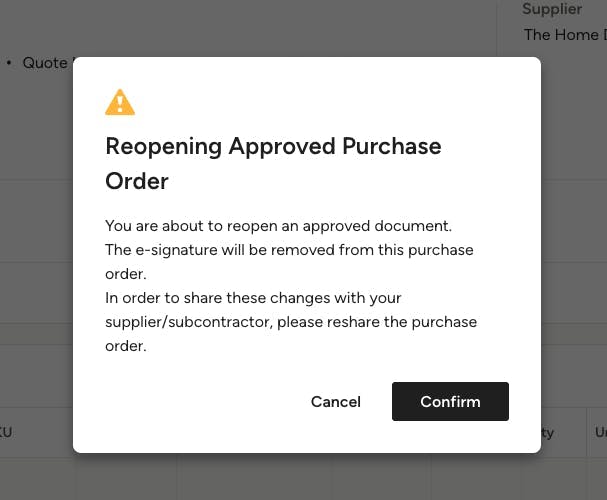This screenshot has width=607, height=500.
Task: Click the e-signature removal warning sentence
Action: 289,250
